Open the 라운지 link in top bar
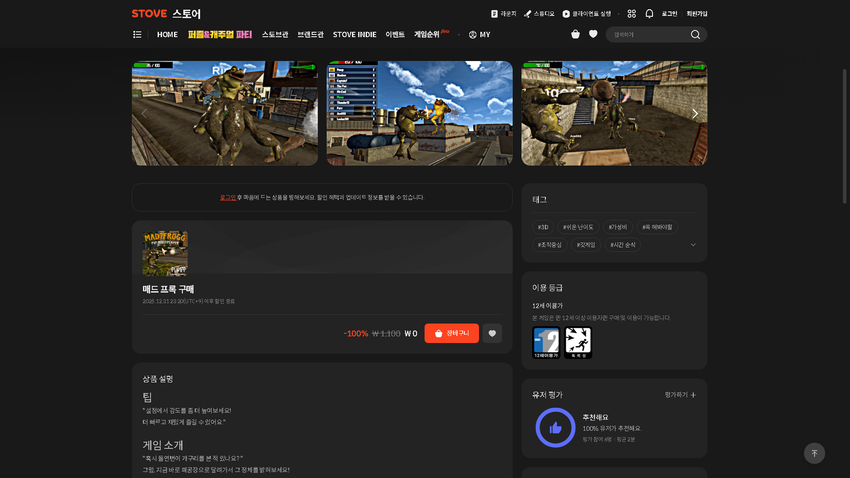The height and width of the screenshot is (478, 850). (x=504, y=14)
